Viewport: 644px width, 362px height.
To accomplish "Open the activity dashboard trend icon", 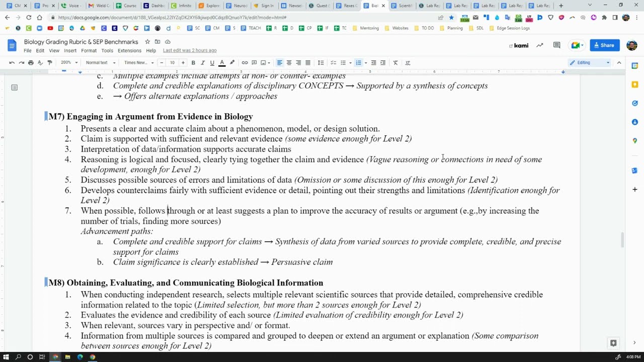I will pyautogui.click(x=540, y=45).
